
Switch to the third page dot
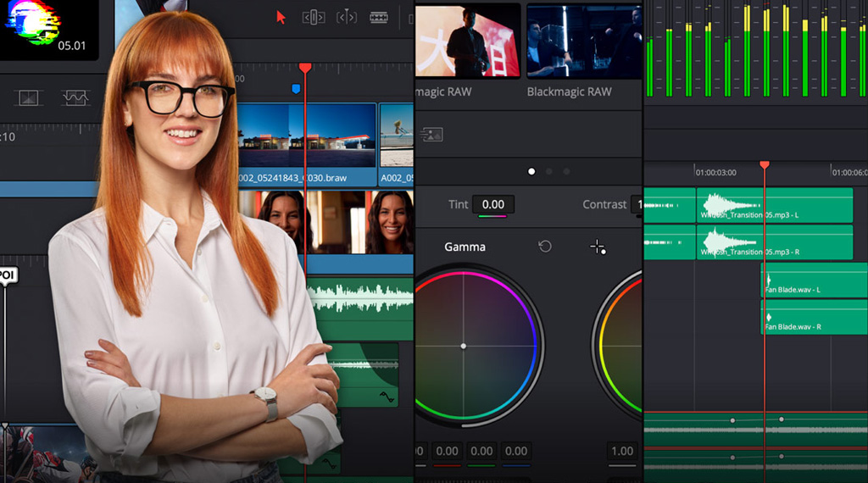tap(566, 171)
